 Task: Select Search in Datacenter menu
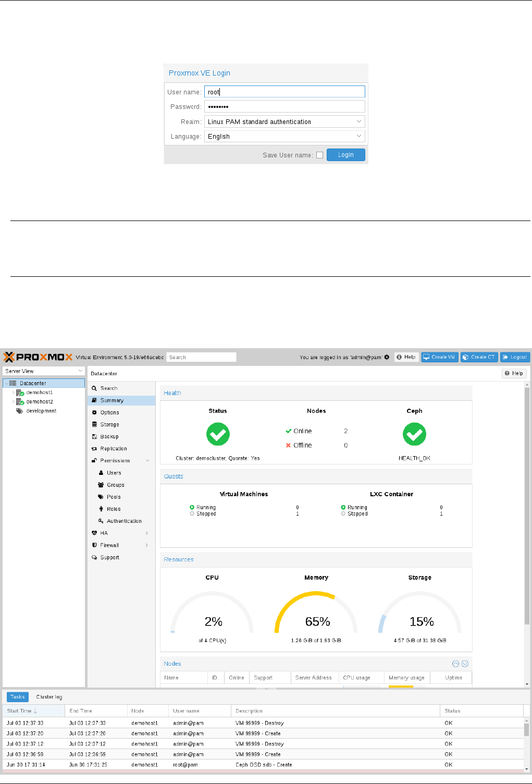click(x=109, y=388)
